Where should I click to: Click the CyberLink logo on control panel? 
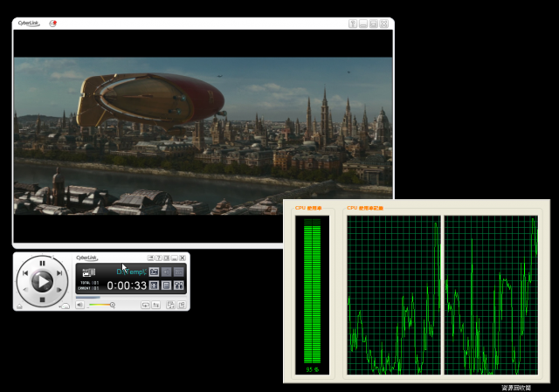(86, 258)
